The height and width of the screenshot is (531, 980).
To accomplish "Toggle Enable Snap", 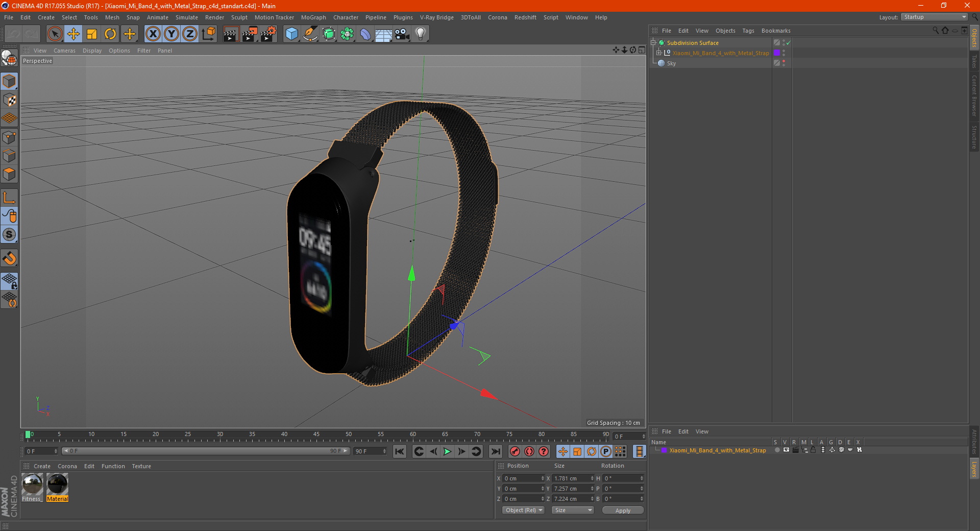I will click(x=9, y=258).
